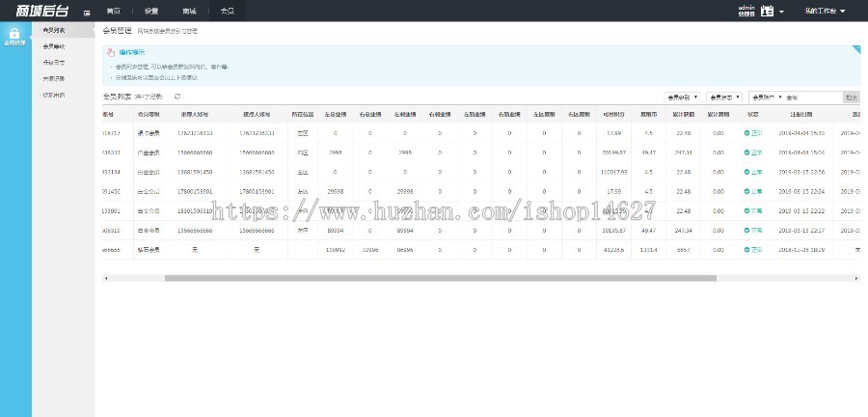Click into the member search input field
Image resolution: width=868 pixels, height=417 pixels.
click(813, 97)
